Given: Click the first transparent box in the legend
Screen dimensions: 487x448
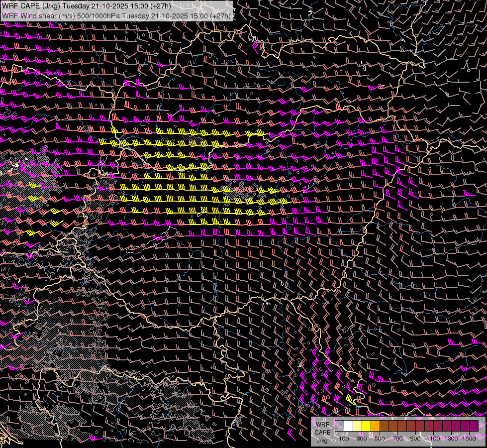Looking at the screenshot, I should point(340,426).
